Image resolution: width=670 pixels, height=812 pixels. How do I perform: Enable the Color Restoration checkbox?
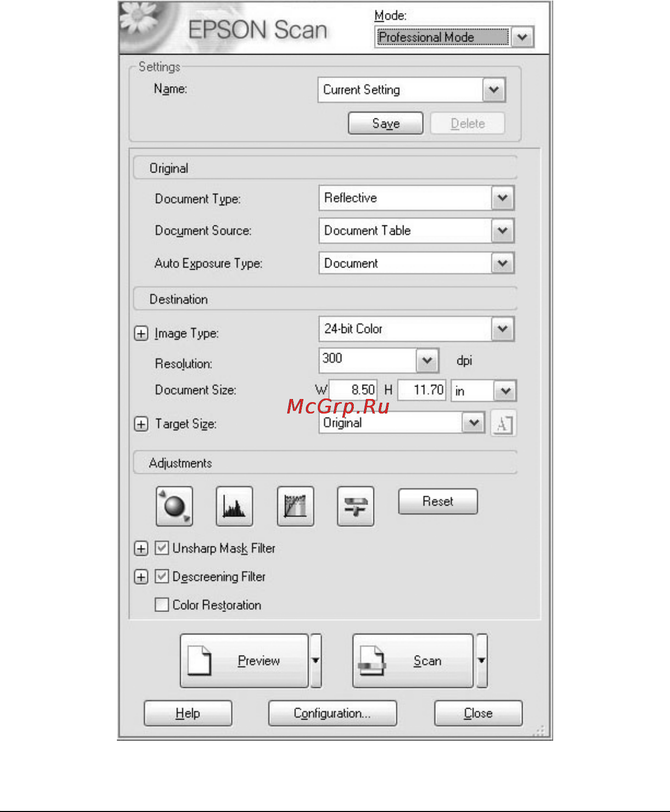coord(162,605)
